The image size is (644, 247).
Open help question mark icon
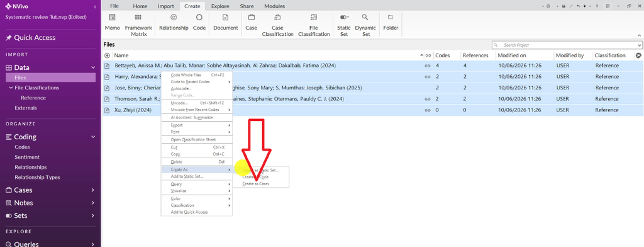[x=597, y=6]
